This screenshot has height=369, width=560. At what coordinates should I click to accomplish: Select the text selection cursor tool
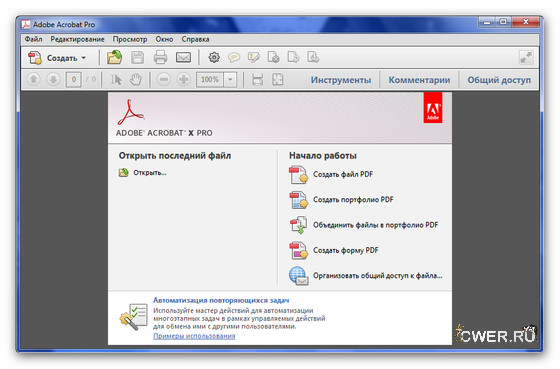click(115, 79)
